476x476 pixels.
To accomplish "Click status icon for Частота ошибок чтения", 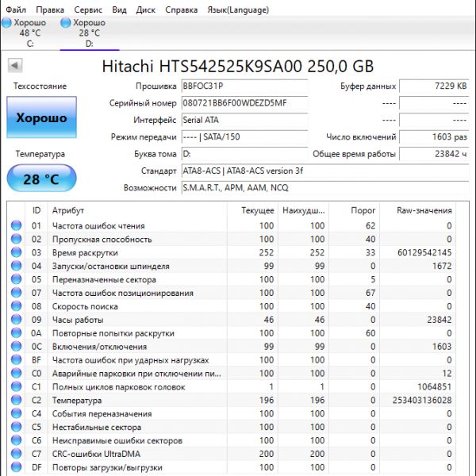I will pyautogui.click(x=16, y=225).
